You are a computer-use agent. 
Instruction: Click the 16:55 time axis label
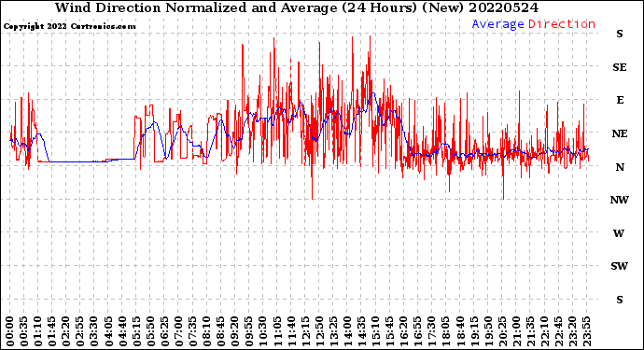(418, 331)
